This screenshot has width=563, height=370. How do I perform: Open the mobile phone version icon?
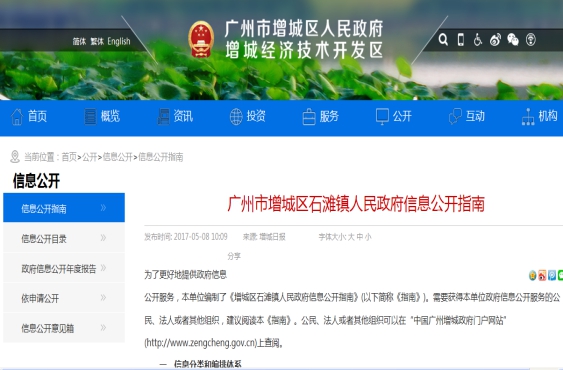pyautogui.click(x=461, y=40)
